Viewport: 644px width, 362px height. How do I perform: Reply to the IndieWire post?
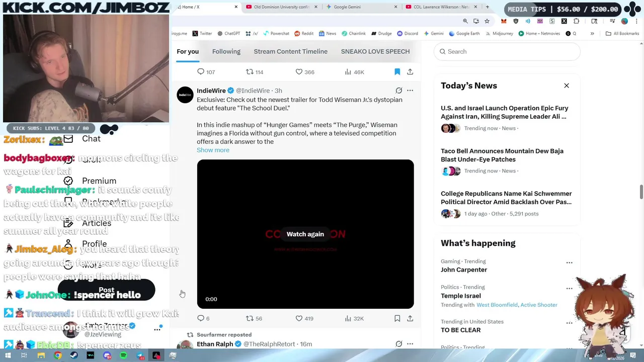[203, 318]
